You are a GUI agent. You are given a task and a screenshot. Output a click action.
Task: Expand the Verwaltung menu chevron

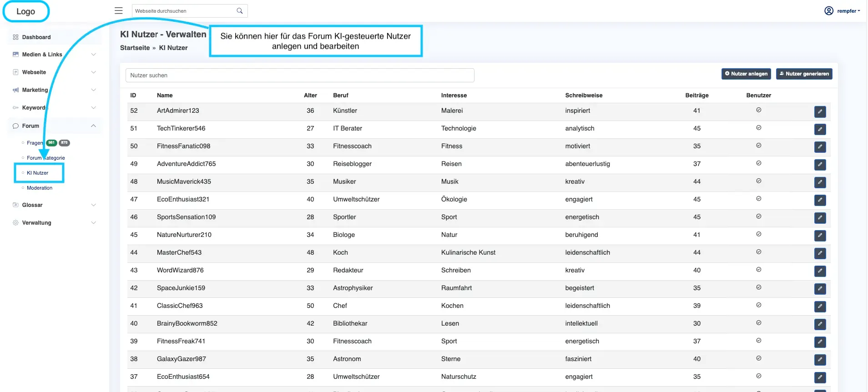[x=94, y=223]
